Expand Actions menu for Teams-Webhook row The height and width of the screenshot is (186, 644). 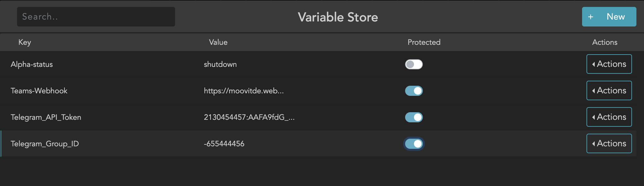click(609, 90)
